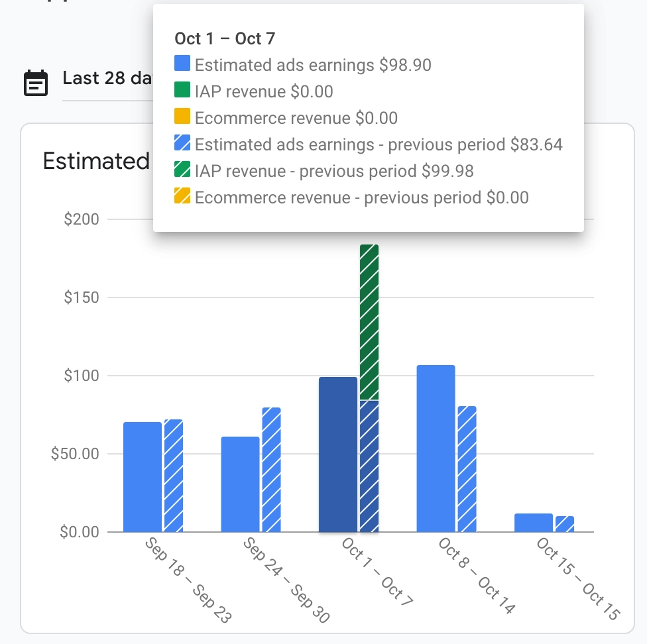Click the blue Estimated ads earnings legend swatch
Screen dimensions: 647x644
[183, 64]
